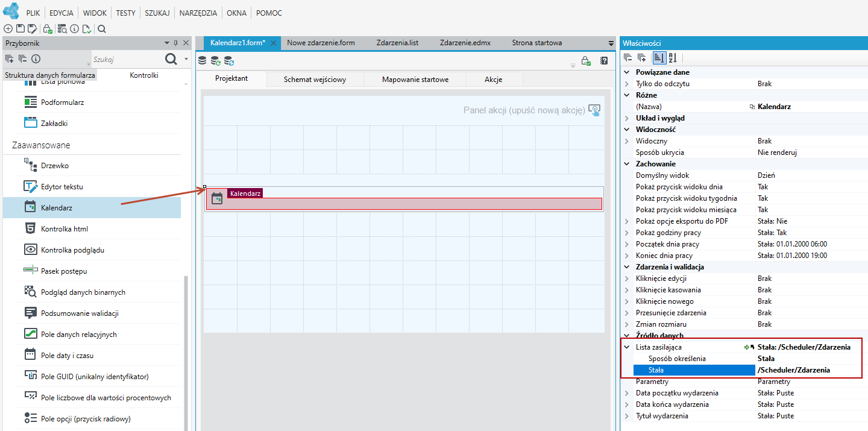Screen dimensions: 868x431
Task: Click the collapse-all icon in Przybornik toolbar
Action: pos(22,58)
